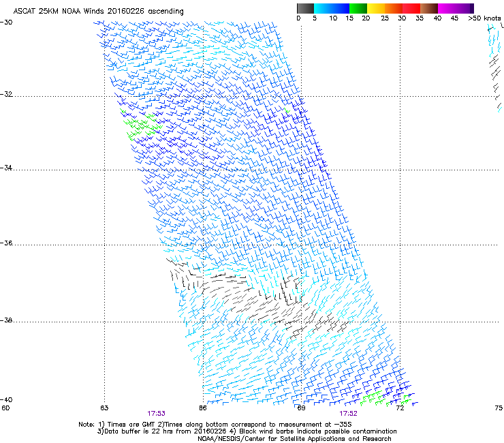Image resolution: width=504 pixels, height=443 pixels.
Task: Click the latitude label '-30'
Action: 6,22
